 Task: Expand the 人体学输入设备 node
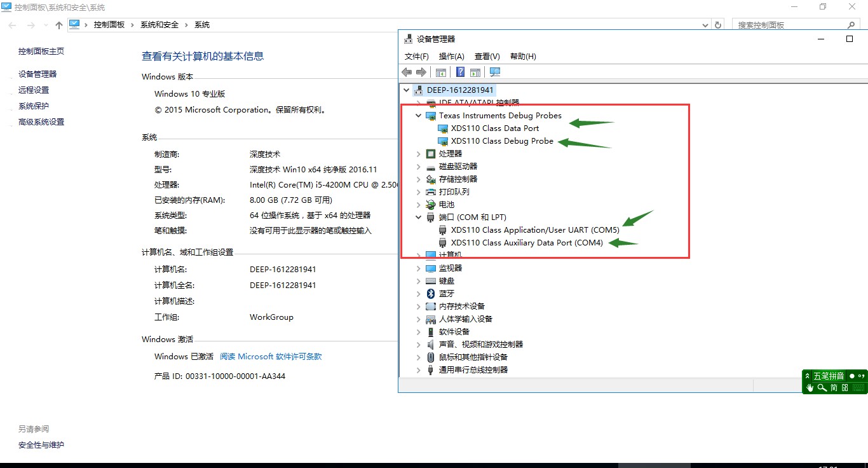click(419, 319)
